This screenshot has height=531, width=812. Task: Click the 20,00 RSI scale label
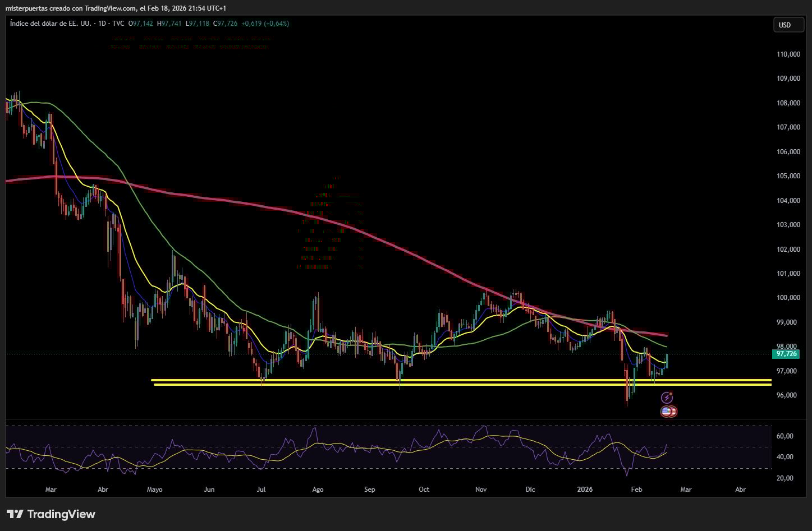(x=786, y=478)
